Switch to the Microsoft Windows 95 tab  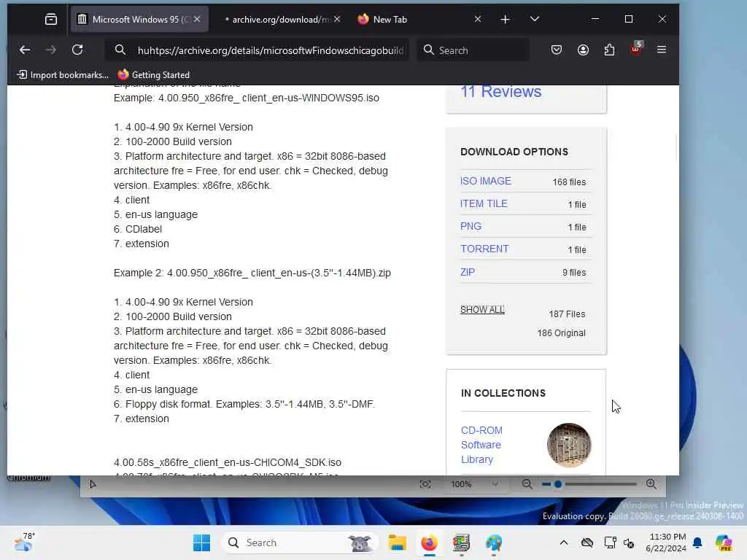click(139, 19)
